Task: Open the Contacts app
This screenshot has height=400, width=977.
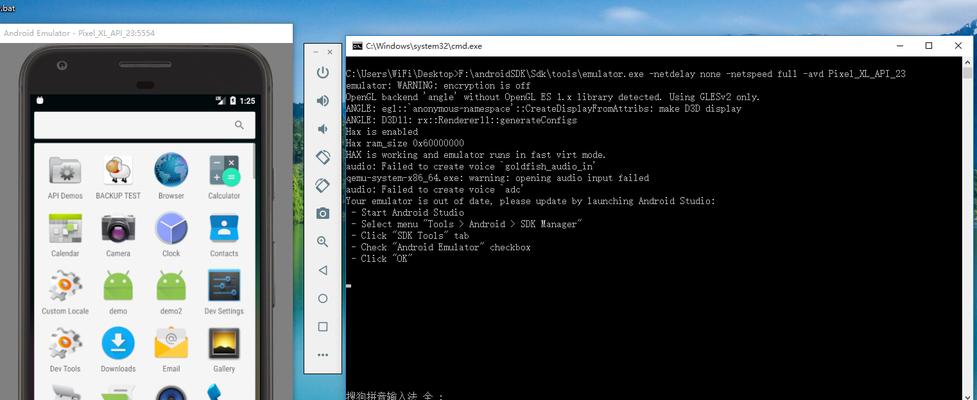Action: point(224,235)
